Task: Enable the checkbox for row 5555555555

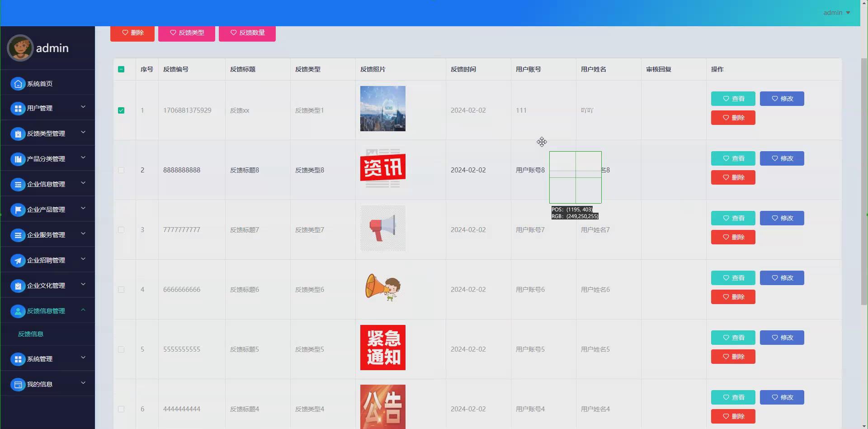Action: [x=121, y=349]
